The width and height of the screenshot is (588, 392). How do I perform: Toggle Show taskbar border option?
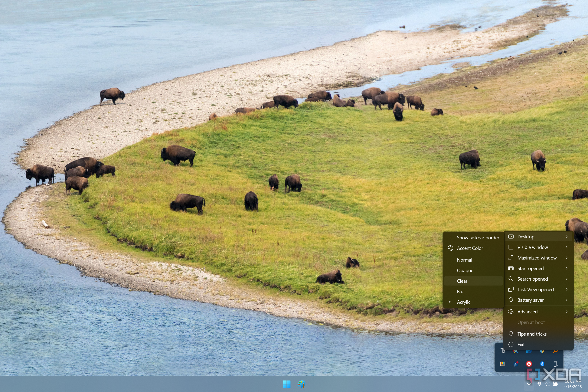[x=473, y=237]
